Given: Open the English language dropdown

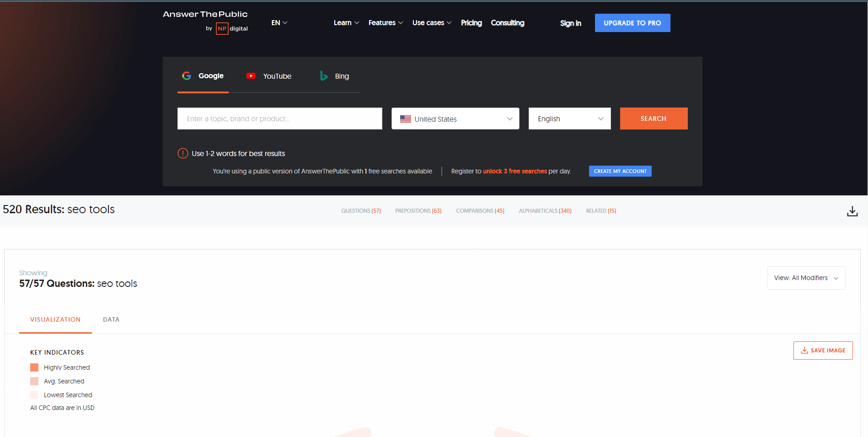Looking at the screenshot, I should point(570,119).
